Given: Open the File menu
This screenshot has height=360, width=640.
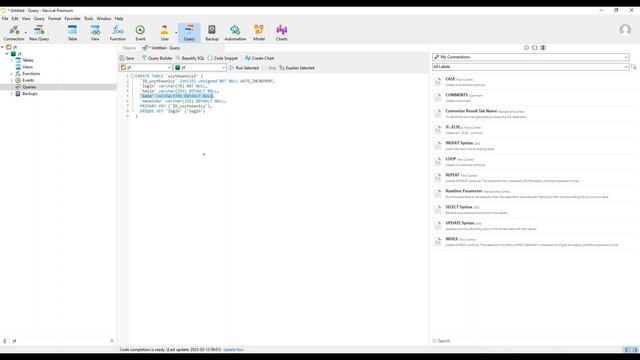Looking at the screenshot, I should point(5,19).
